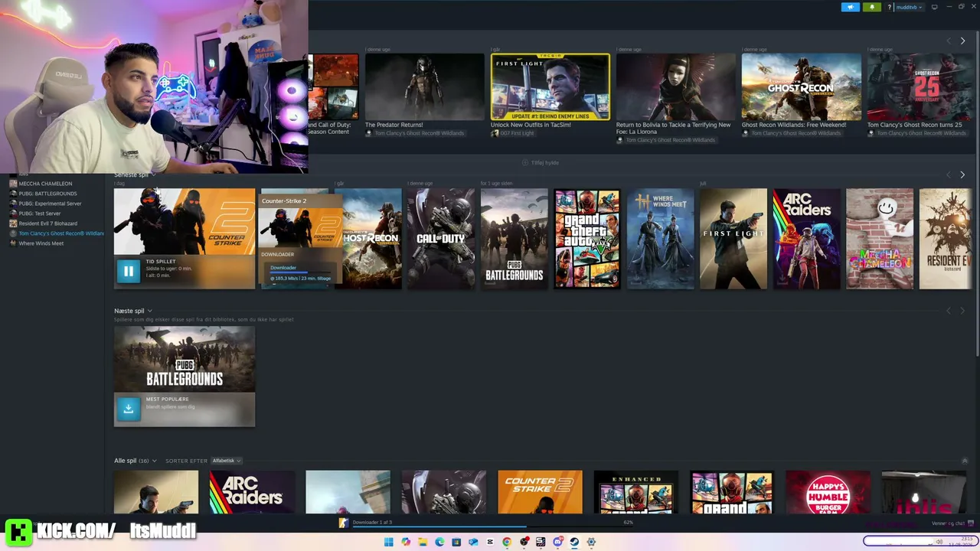
Task: Click the help question mark icon
Action: pos(889,7)
